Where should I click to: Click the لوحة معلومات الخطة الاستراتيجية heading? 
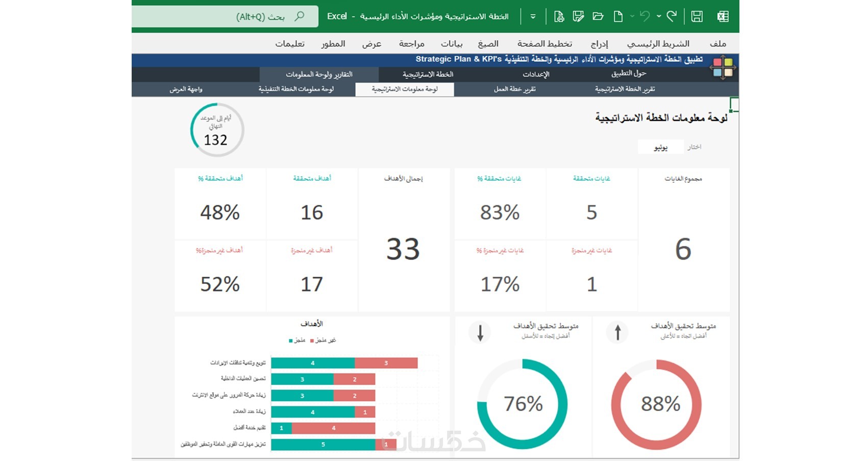661,118
